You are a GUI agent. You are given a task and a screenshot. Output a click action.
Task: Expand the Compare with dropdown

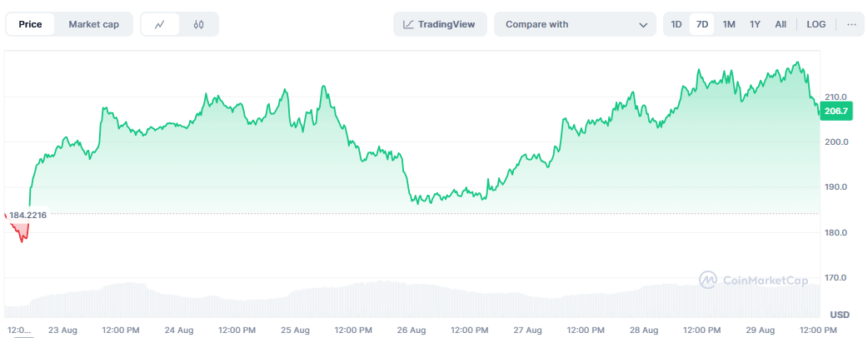click(575, 24)
